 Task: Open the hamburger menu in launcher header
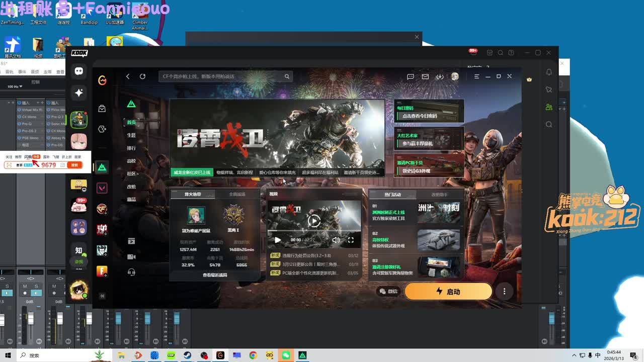pyautogui.click(x=476, y=76)
